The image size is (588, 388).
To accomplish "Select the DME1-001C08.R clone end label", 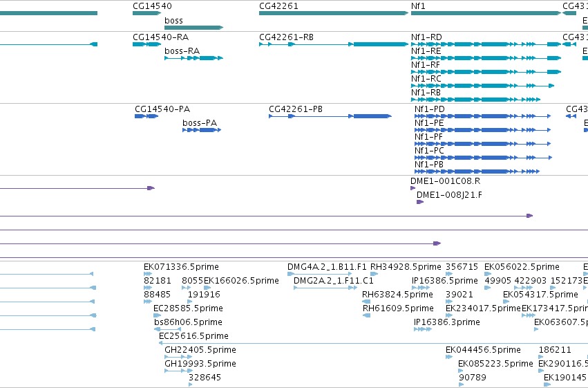I will click(446, 181).
